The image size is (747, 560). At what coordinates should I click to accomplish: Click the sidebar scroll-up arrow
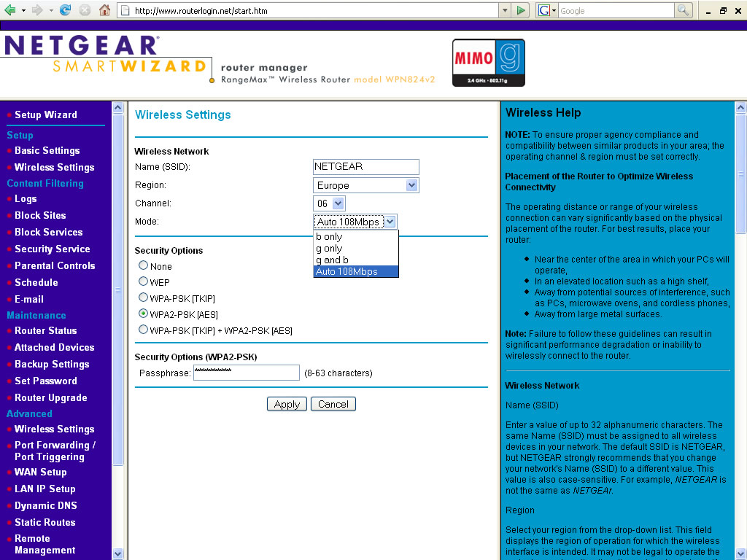click(117, 108)
